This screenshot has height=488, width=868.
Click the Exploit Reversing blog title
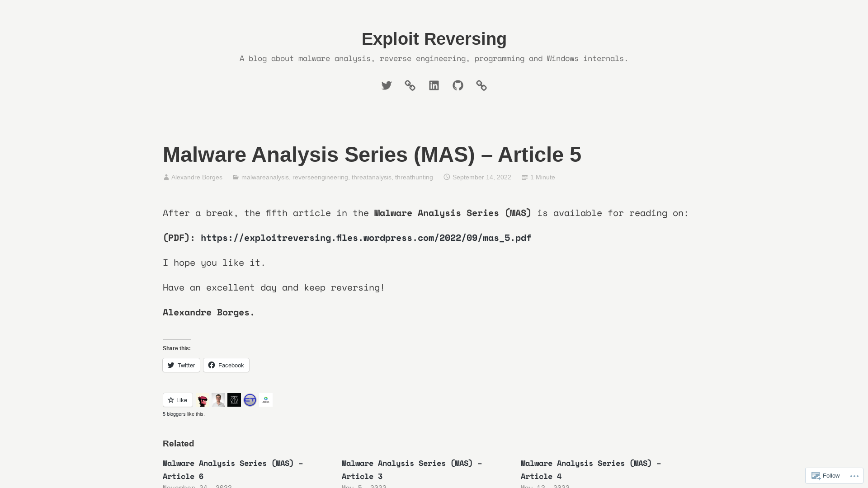(x=434, y=39)
